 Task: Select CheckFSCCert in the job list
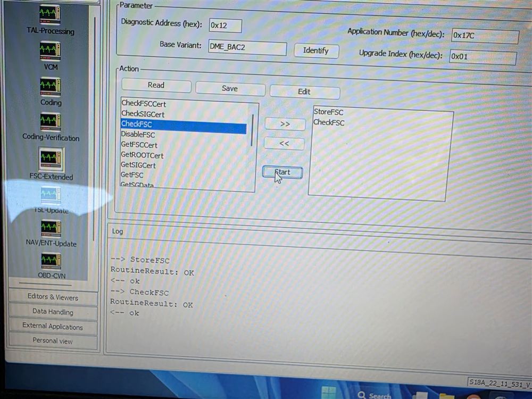[x=144, y=104]
